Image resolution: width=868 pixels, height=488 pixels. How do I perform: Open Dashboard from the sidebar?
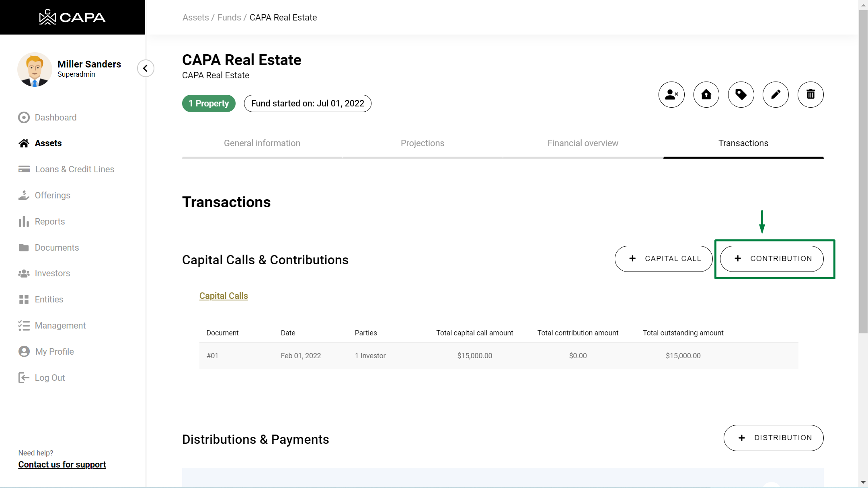tap(55, 117)
